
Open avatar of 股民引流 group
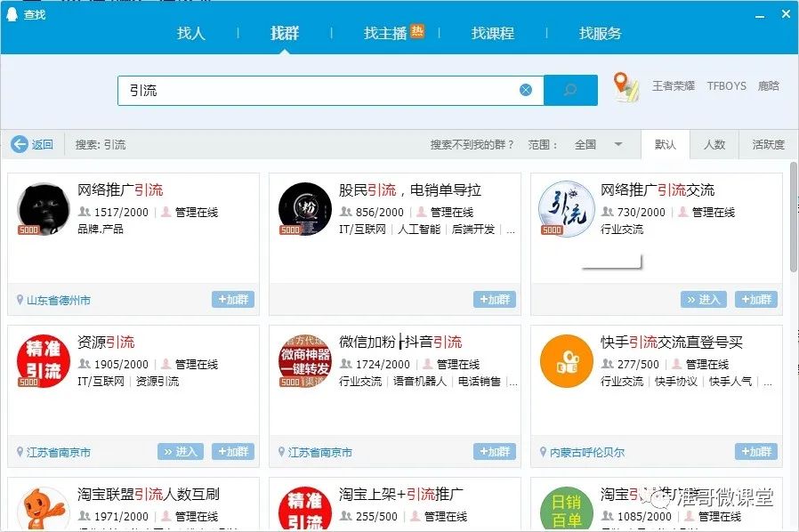click(x=304, y=209)
